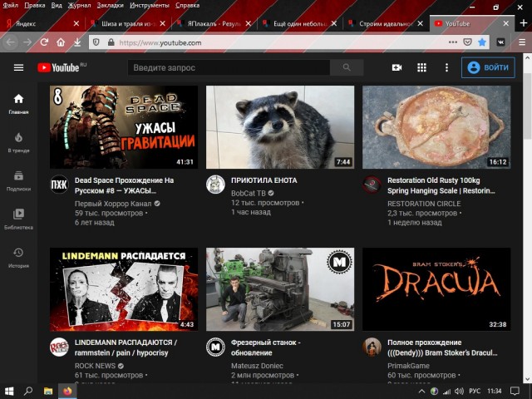
Task: Open the taskbar volume icon
Action: pos(459,392)
